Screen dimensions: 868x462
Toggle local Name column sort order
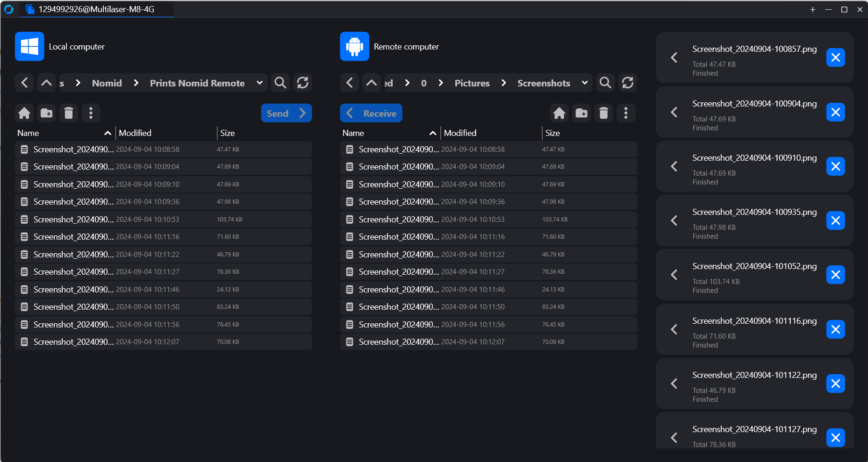point(108,133)
